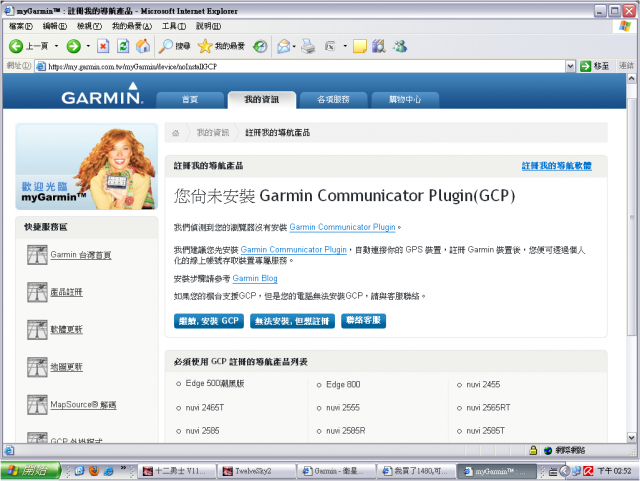Click the vertical scrollbar down arrow
640x481 pixels.
tap(631, 437)
